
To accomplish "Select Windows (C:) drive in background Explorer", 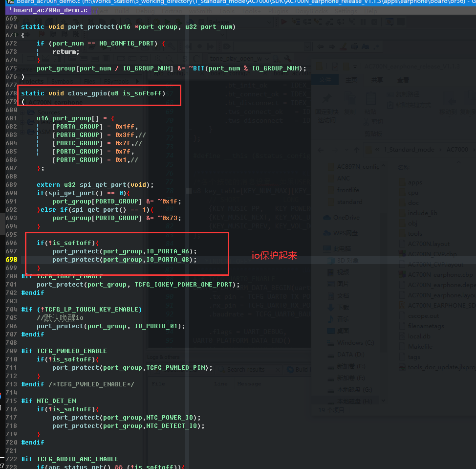I will click(350, 343).
